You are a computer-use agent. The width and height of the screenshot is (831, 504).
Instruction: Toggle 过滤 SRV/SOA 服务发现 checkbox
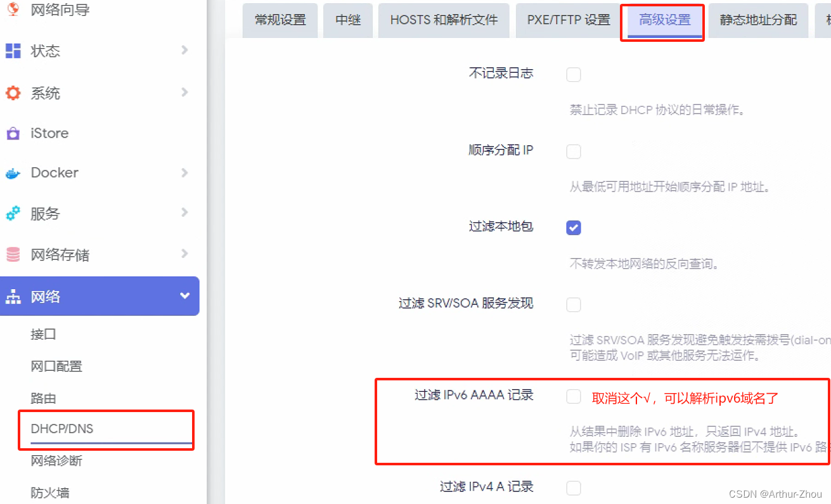click(574, 305)
